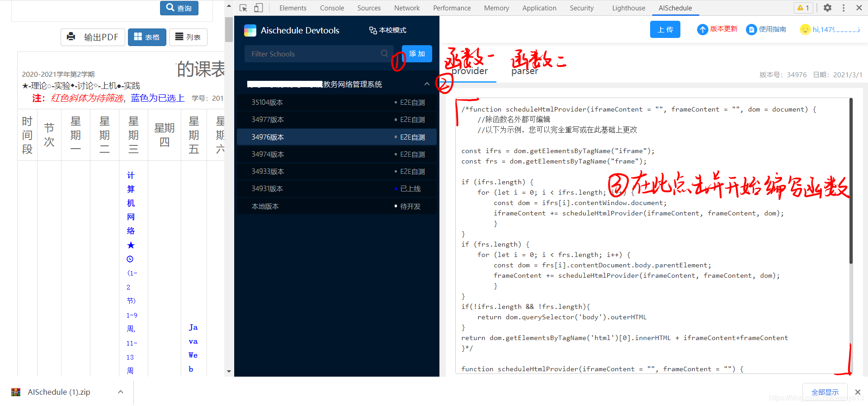868x406 pixels.
Task: Click 全部显示 show all downloads
Action: pos(825,392)
